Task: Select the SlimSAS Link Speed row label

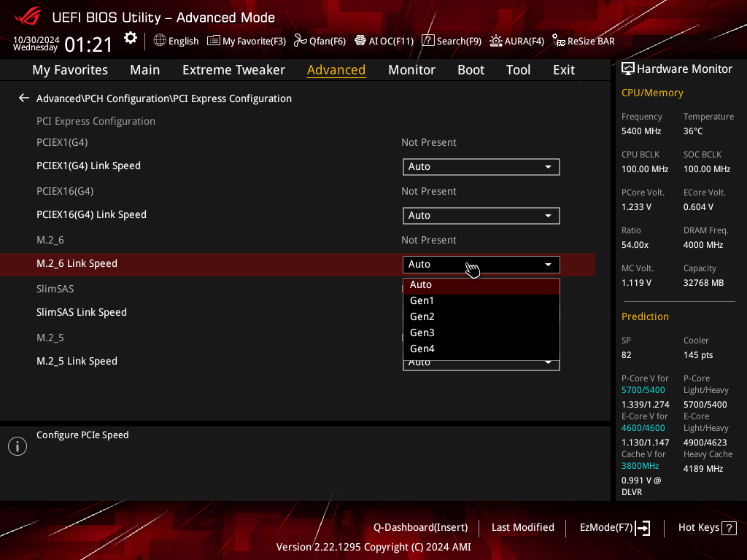Action: pyautogui.click(x=82, y=312)
